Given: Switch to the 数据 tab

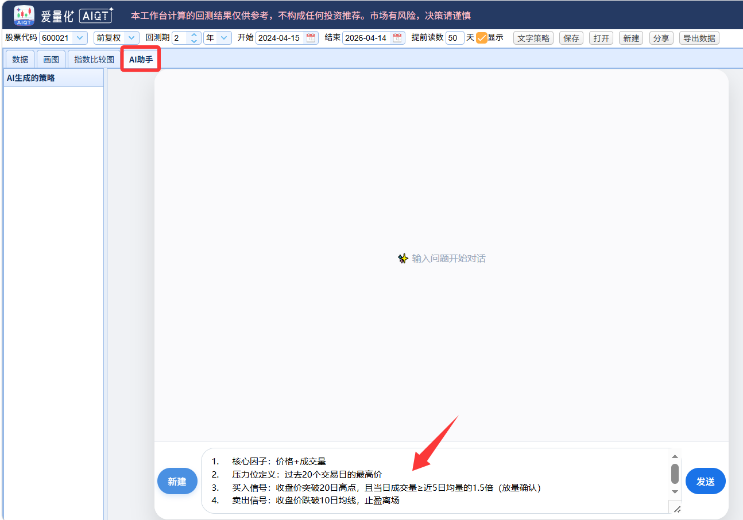Looking at the screenshot, I should pos(20,59).
